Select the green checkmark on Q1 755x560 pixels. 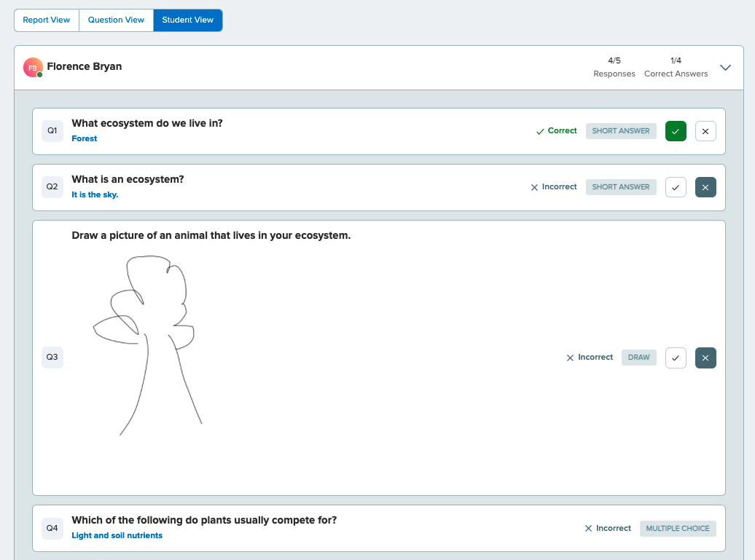click(676, 131)
